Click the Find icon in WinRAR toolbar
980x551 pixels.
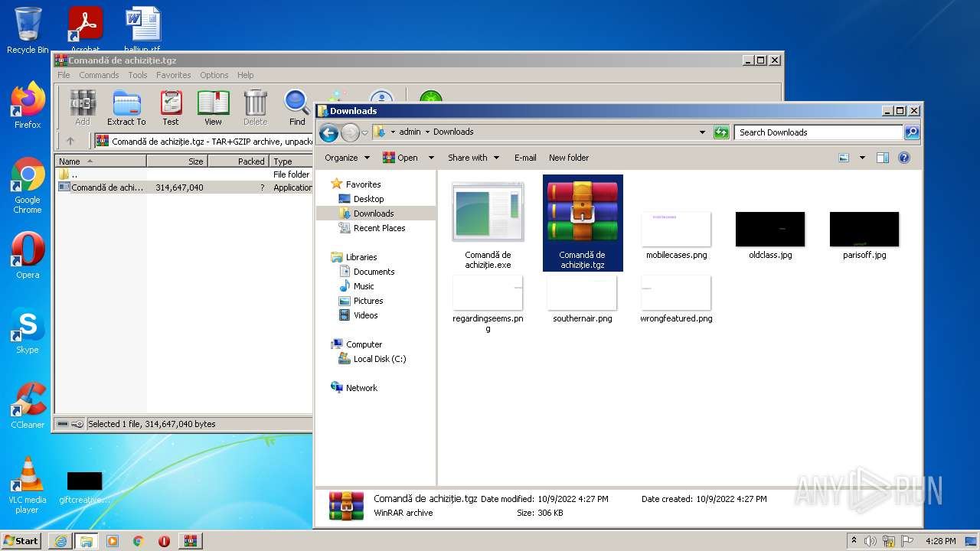[x=297, y=107]
